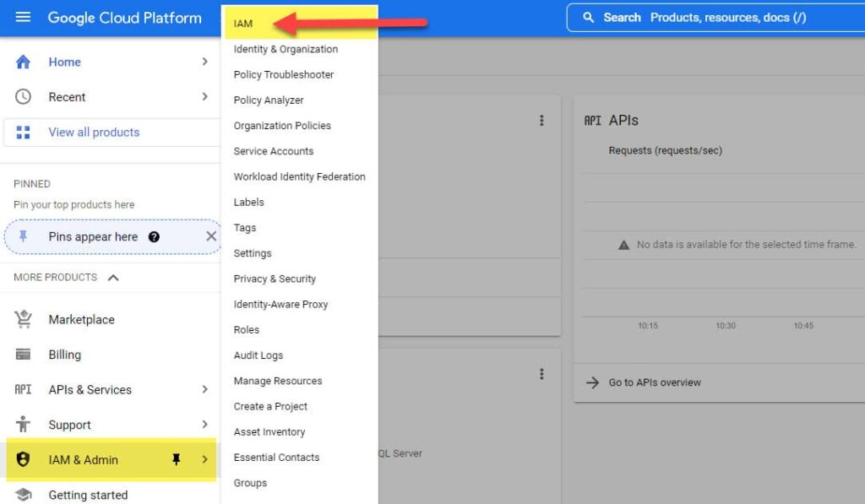Image resolution: width=865 pixels, height=504 pixels.
Task: Click the Billing card icon
Action: click(23, 355)
